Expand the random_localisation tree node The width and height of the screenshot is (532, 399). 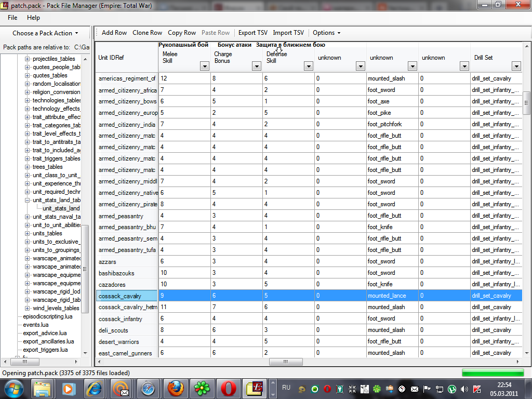pos(27,84)
